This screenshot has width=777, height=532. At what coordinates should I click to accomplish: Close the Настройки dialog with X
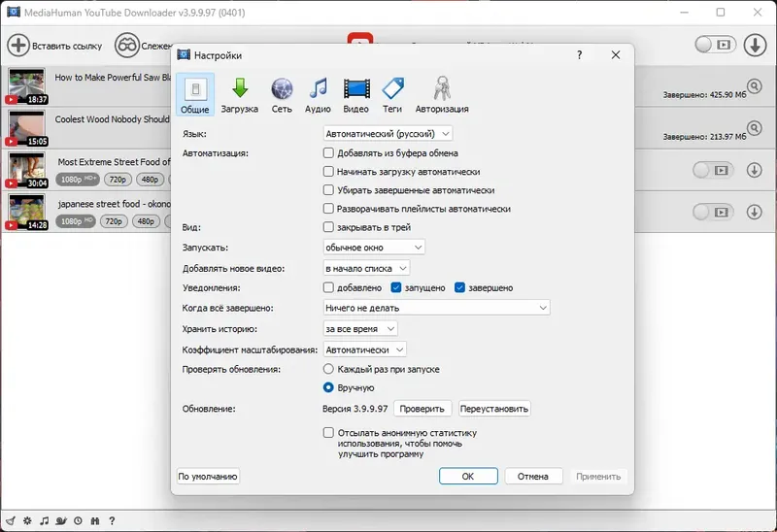[x=616, y=55]
